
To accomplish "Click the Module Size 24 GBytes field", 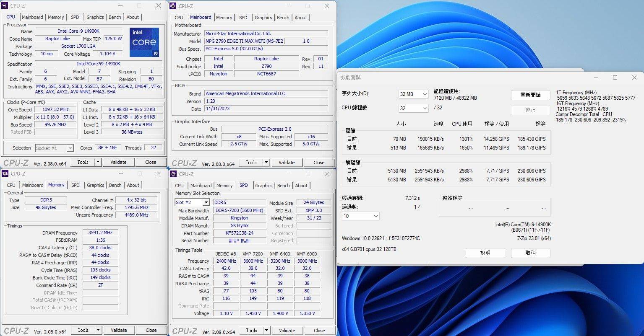I will pos(314,203).
